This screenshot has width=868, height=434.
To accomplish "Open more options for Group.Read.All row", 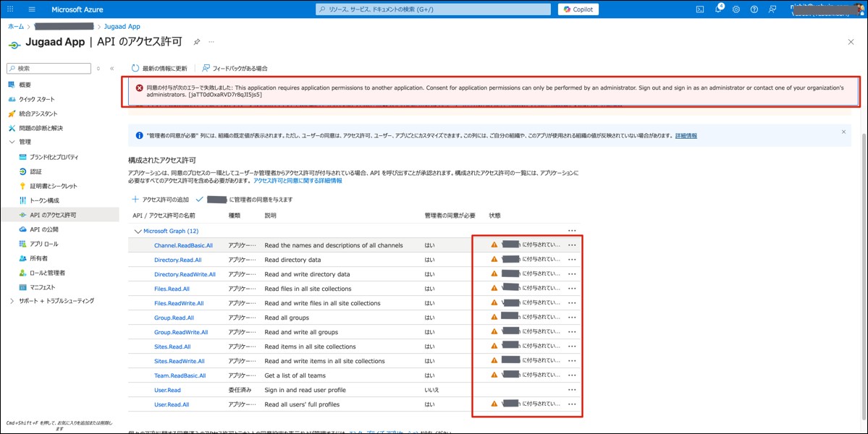I will (x=572, y=318).
